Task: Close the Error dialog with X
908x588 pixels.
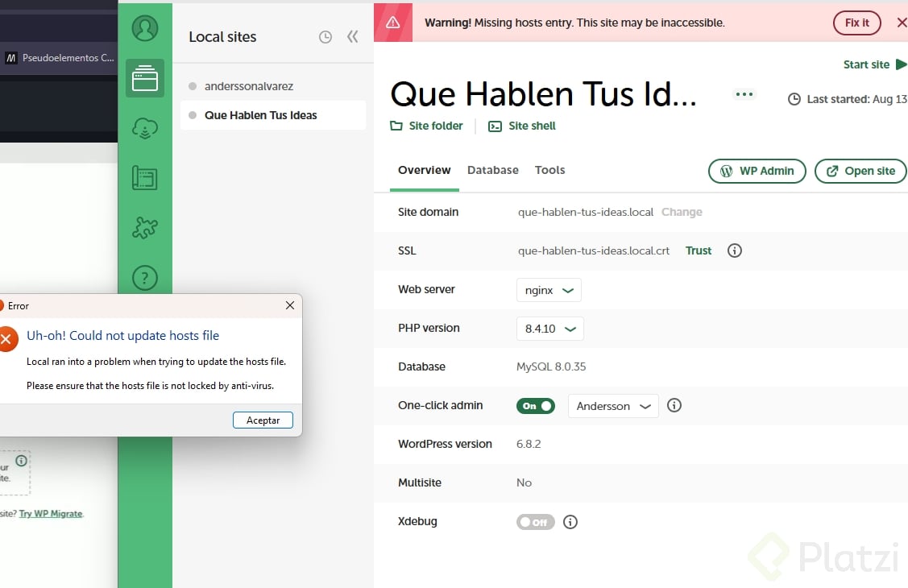Action: (290, 305)
